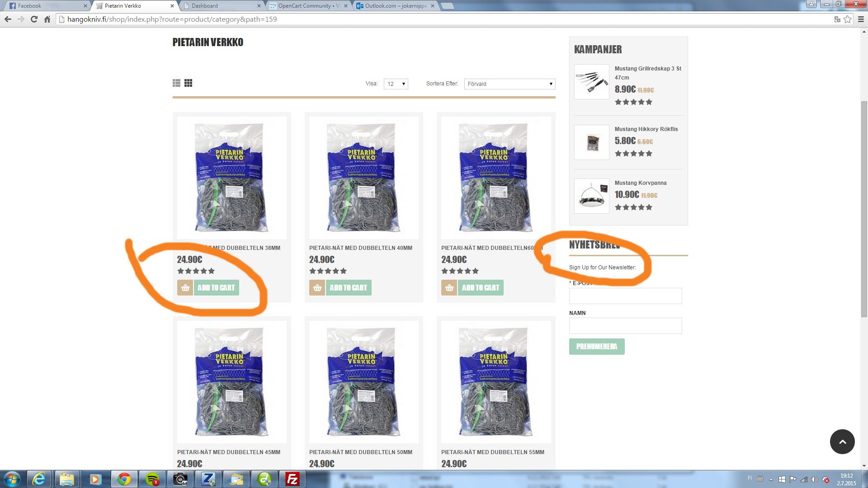868x488 pixels.
Task: Add 40MM net to cart
Action: (348, 288)
